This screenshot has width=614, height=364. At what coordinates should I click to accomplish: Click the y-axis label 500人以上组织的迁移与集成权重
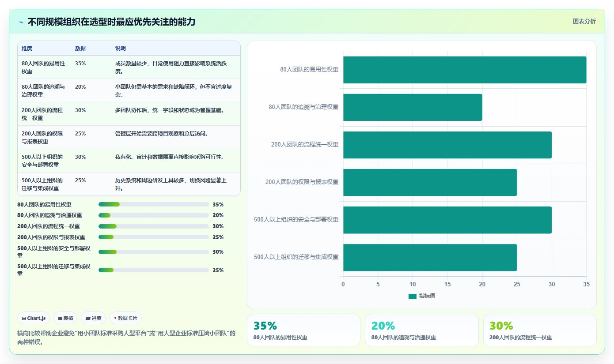tap(296, 257)
